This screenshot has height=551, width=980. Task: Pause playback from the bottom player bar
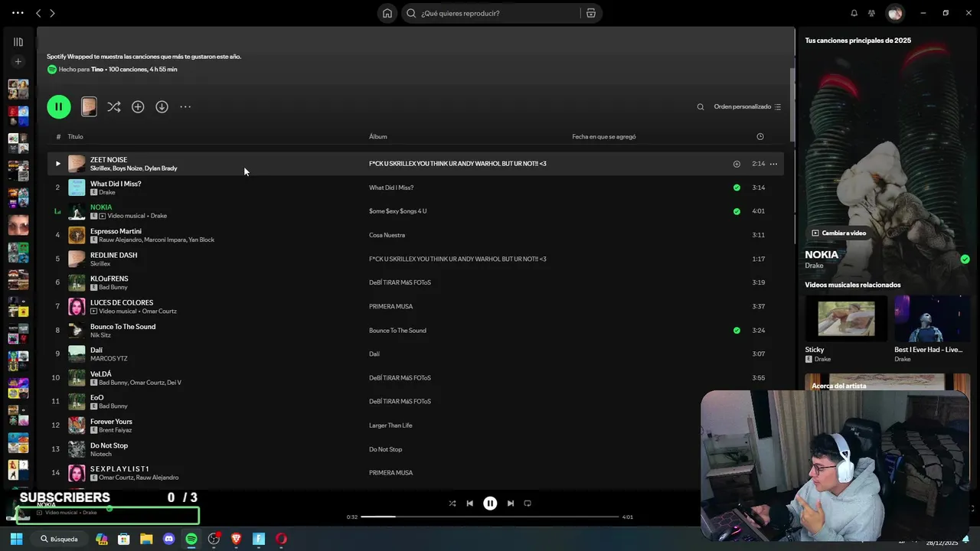(490, 504)
